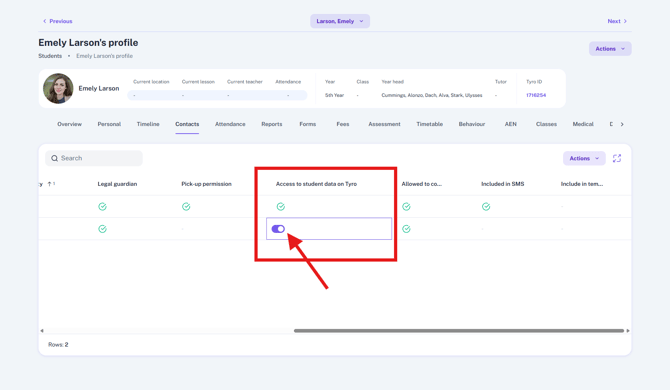Expand the profile Actions dropdown at top

coord(610,49)
